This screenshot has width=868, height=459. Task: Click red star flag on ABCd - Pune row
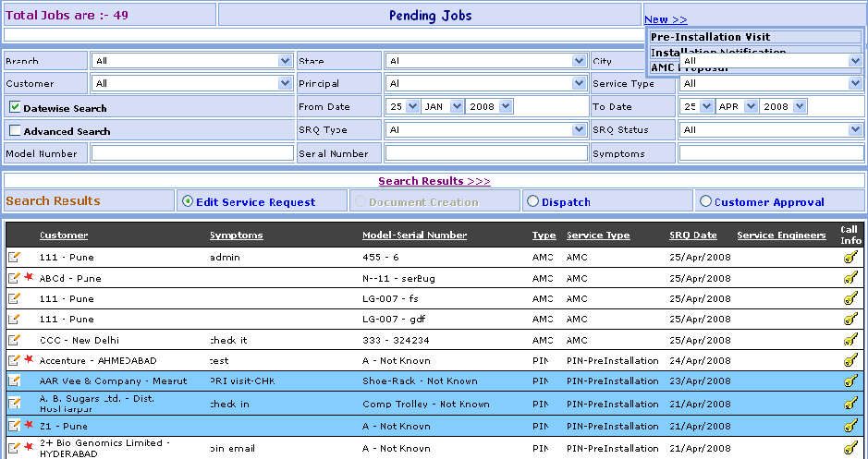pos(29,278)
